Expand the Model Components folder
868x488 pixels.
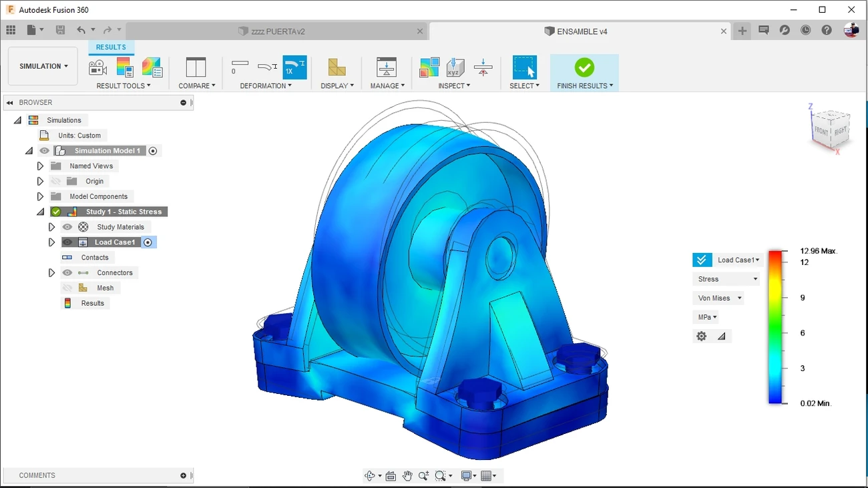pos(40,196)
